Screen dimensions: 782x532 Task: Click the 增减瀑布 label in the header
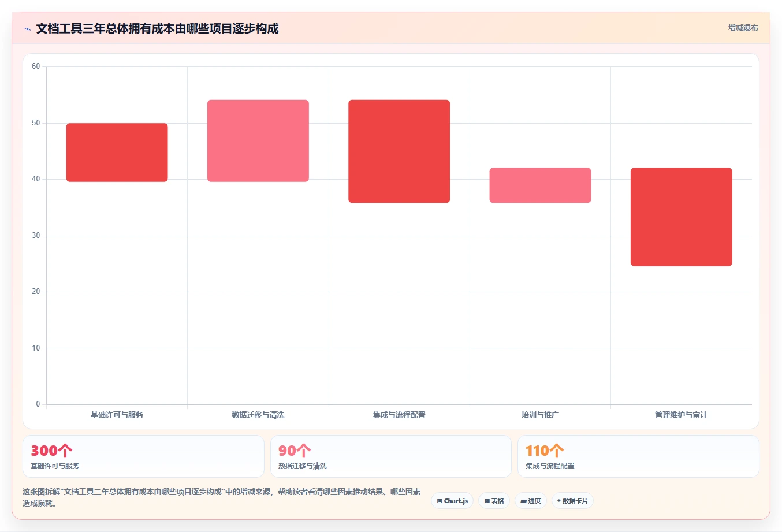point(743,28)
